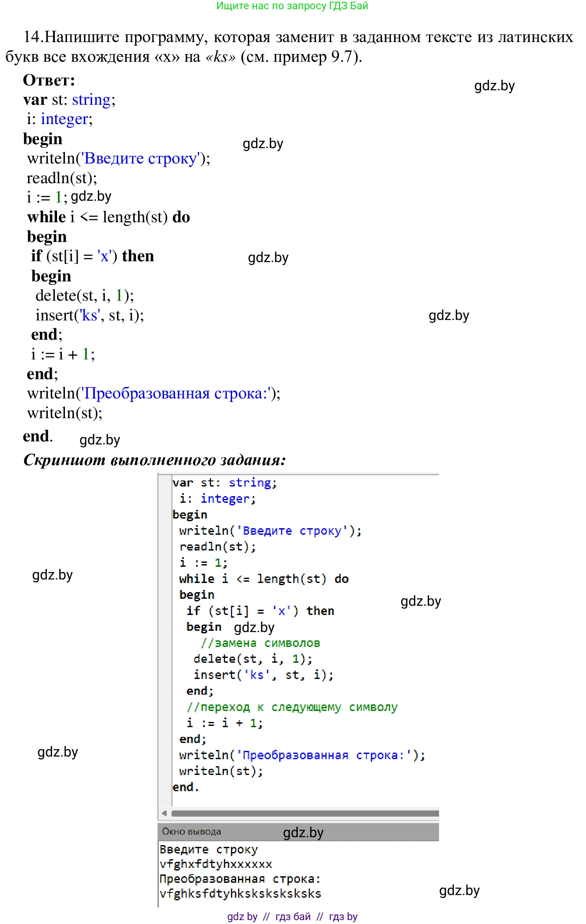Click "Преобразованная строка:" in the output window

(x=240, y=879)
